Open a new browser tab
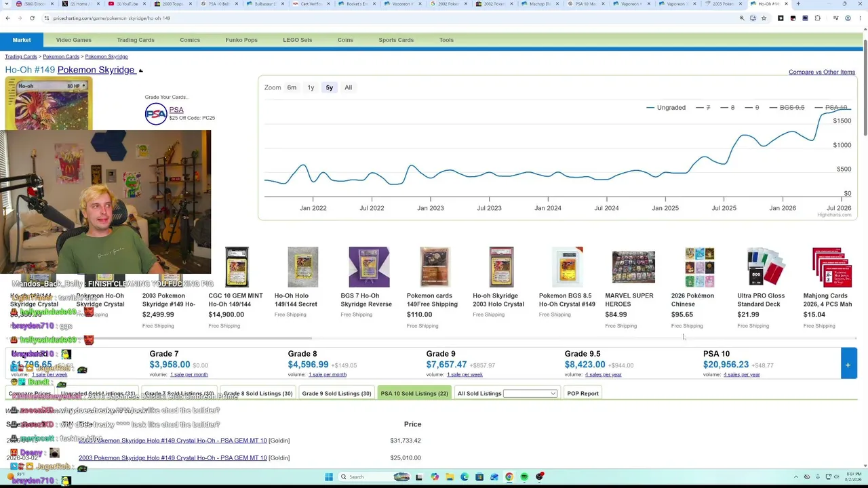The width and height of the screenshot is (868, 488). point(798,4)
